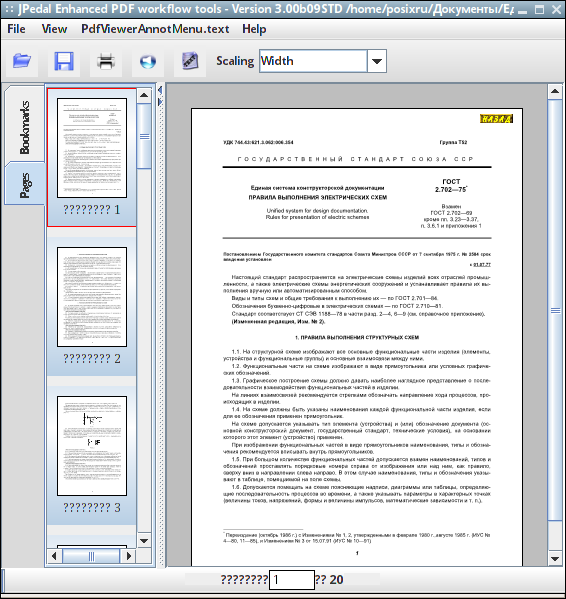Viewport: 566px width, 599px height.
Task: Click the '???????? 1' thumbnail label
Action: coord(92,209)
